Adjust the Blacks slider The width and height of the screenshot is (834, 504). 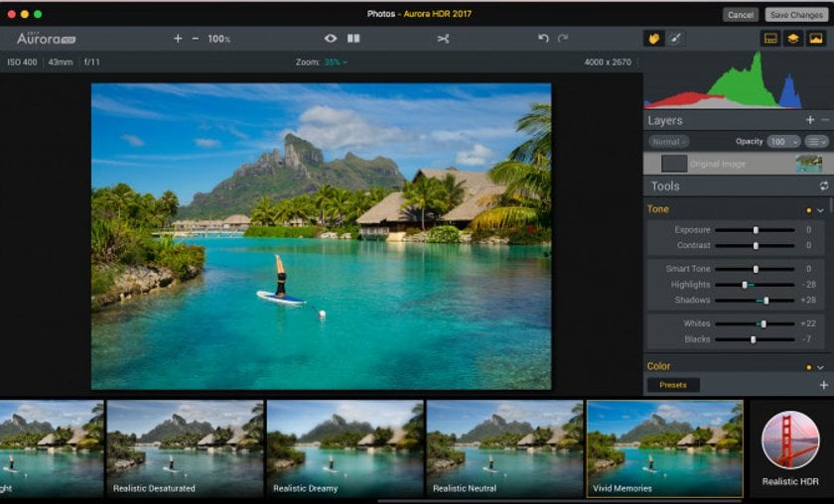tap(755, 339)
